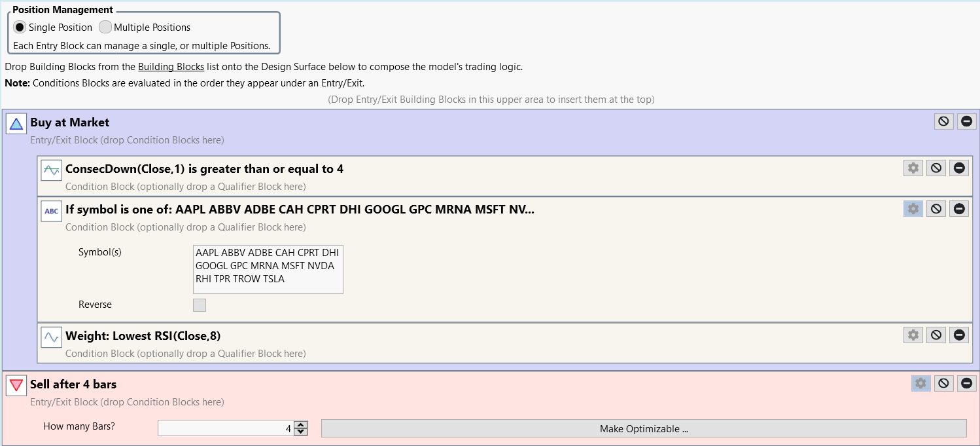
Task: Open settings gear for ConsecDown condition
Action: (x=913, y=168)
